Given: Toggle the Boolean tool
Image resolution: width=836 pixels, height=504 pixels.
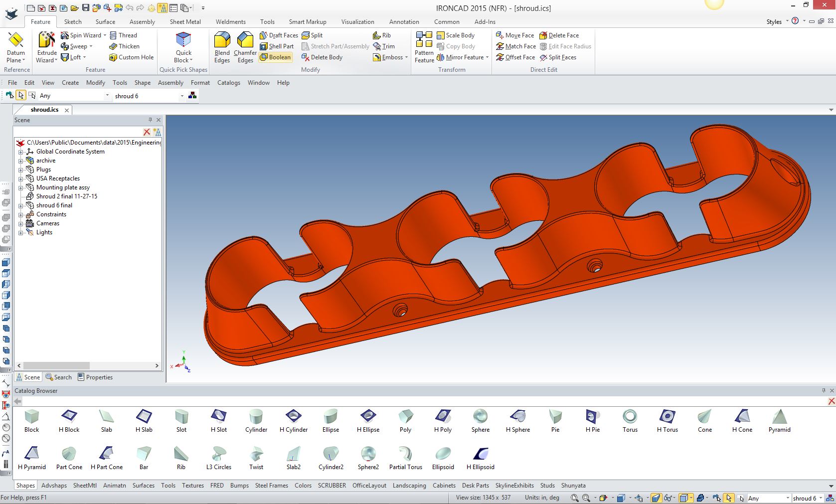Looking at the screenshot, I should [275, 57].
